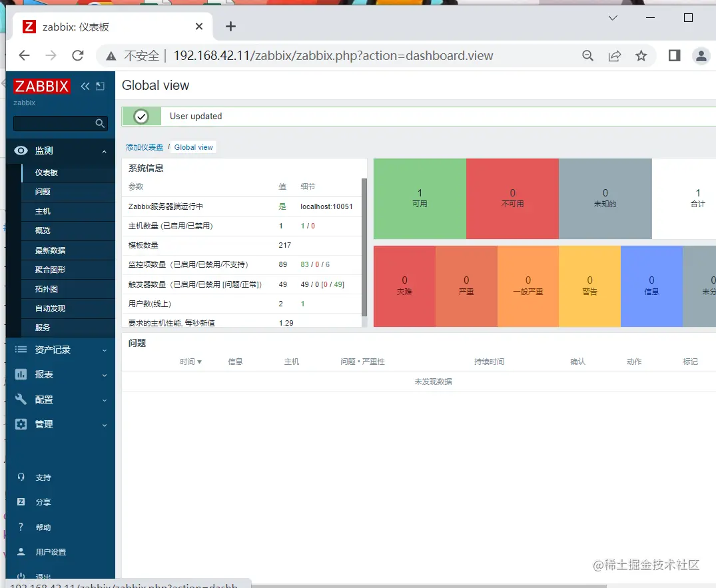Click the not-secure warning triangle icon
The height and width of the screenshot is (588, 716).
pyautogui.click(x=111, y=56)
